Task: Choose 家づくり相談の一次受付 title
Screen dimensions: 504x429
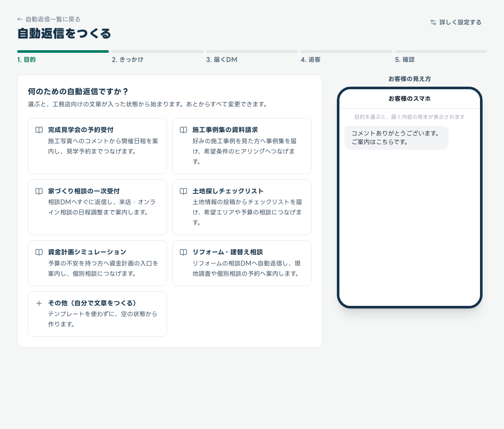Action: point(84,191)
